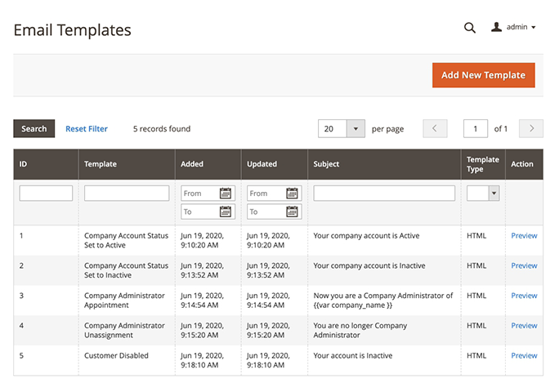Screen dimensions: 559x392
Task: Open calendar for Updated To date
Action: (x=293, y=212)
